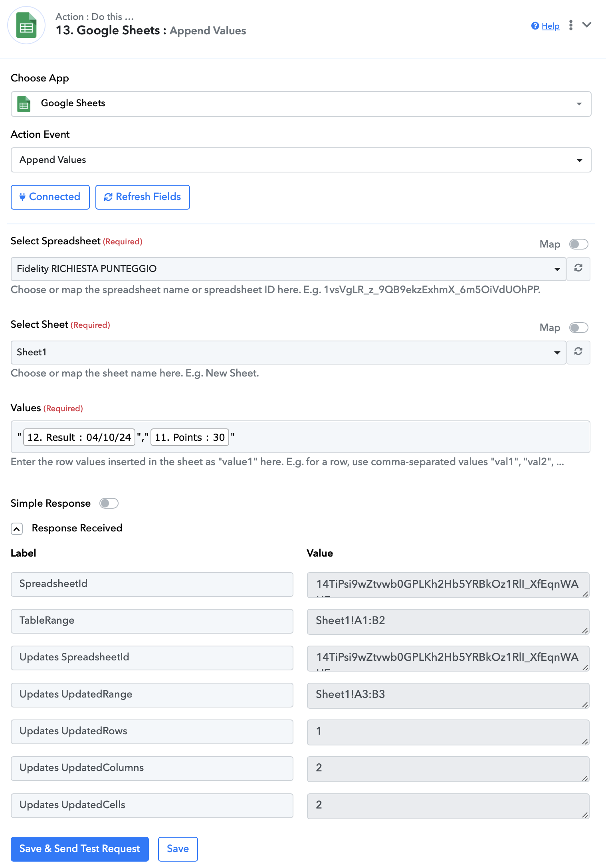This screenshot has height=868, width=606.
Task: Click the TableRange label field
Action: click(x=152, y=621)
